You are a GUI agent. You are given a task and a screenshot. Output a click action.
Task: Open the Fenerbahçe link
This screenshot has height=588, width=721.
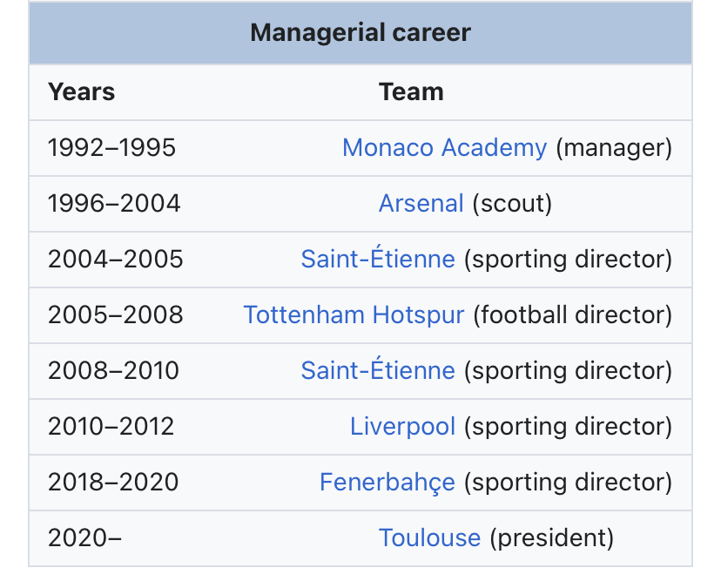[x=387, y=482]
